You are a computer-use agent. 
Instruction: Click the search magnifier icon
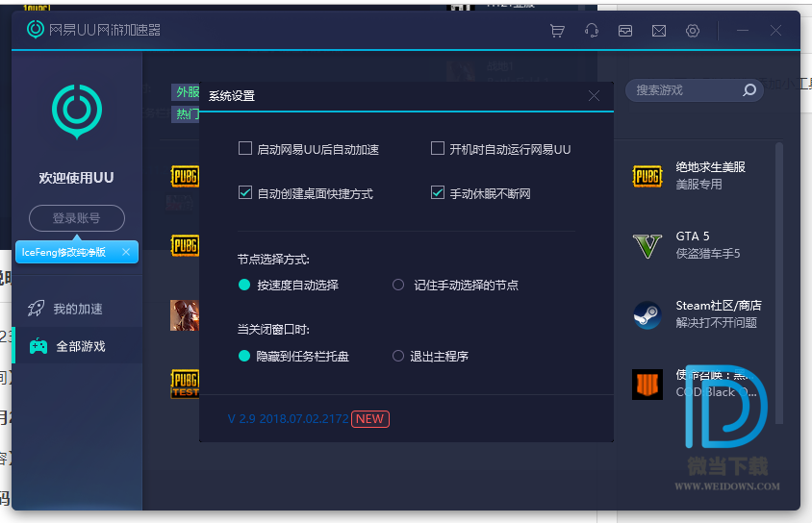tap(749, 90)
